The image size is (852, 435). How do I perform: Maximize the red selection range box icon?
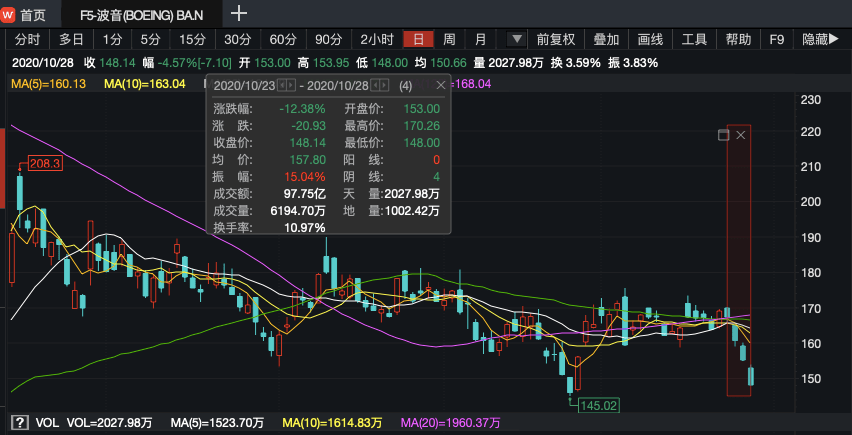point(723,135)
